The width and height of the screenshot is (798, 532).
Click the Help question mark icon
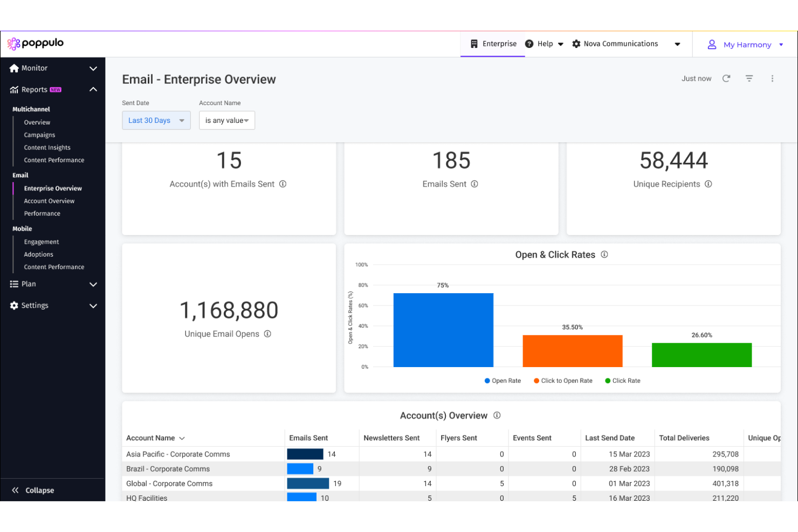(x=529, y=44)
